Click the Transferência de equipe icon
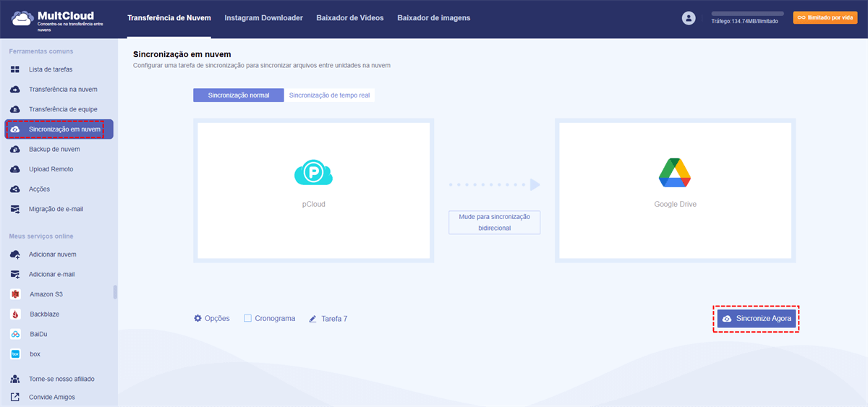Viewport: 868px width, 407px height. (x=15, y=109)
